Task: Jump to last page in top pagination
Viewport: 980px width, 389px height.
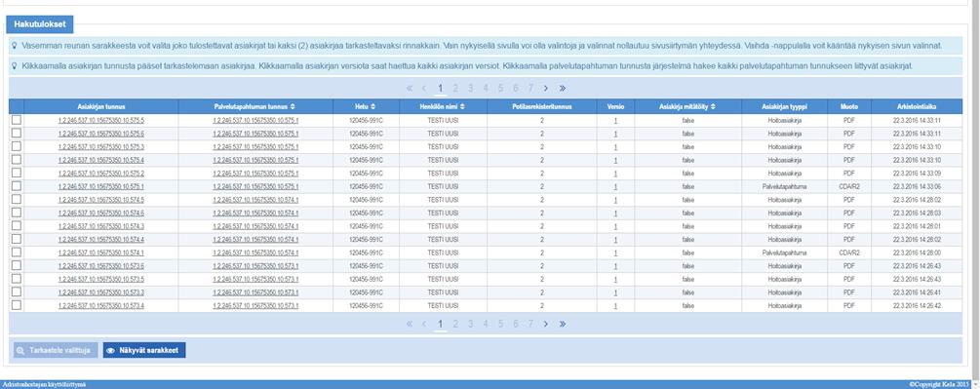Action: click(x=563, y=88)
